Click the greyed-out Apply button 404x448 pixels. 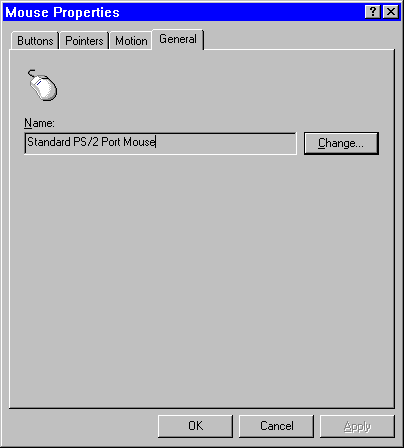point(357,426)
